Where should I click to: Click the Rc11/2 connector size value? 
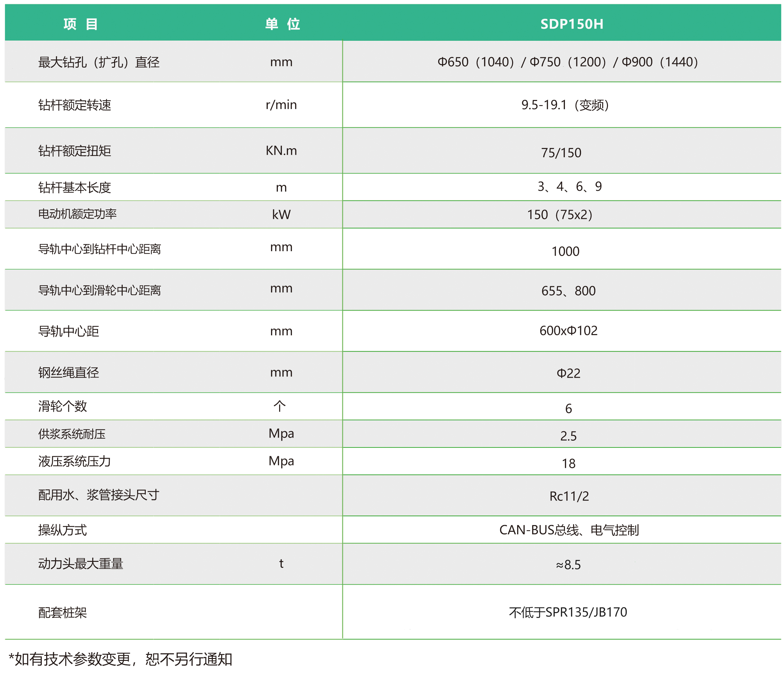tap(569, 496)
